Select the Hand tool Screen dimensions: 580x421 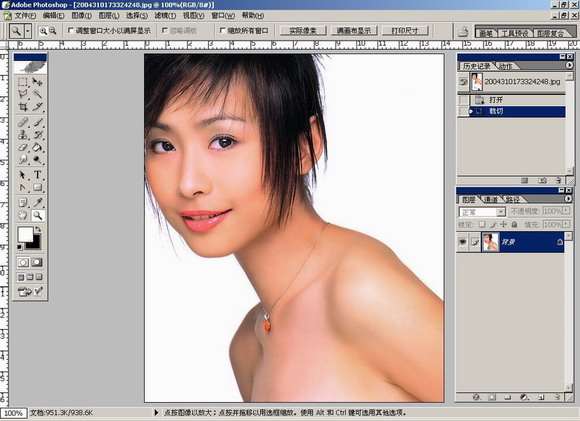coord(23,215)
